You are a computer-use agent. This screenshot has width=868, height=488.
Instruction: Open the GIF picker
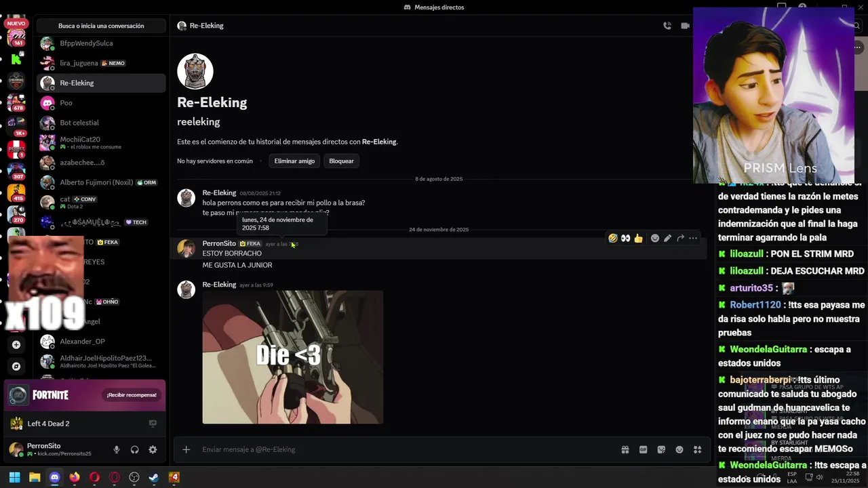tap(643, 449)
